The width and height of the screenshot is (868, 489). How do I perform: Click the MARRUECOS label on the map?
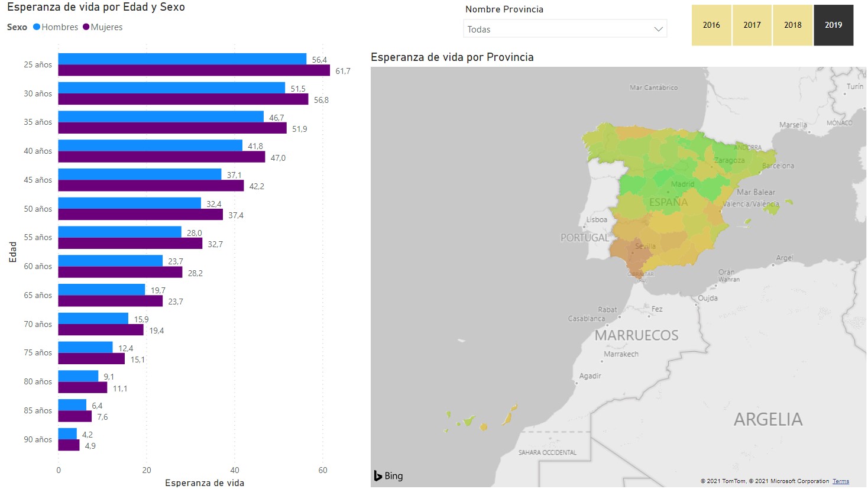point(636,335)
